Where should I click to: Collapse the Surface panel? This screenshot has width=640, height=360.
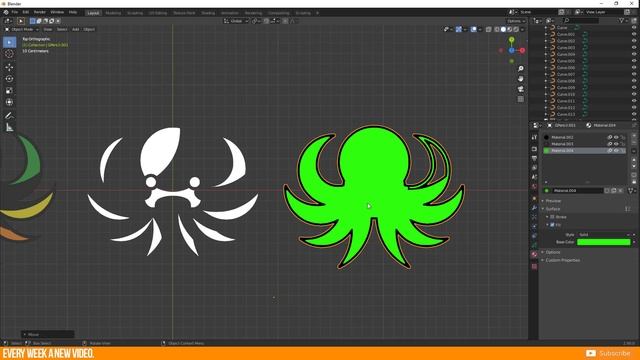(x=553, y=209)
